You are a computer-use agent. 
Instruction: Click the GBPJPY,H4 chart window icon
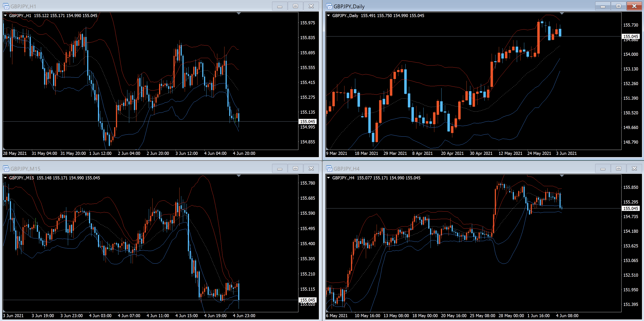(x=329, y=169)
